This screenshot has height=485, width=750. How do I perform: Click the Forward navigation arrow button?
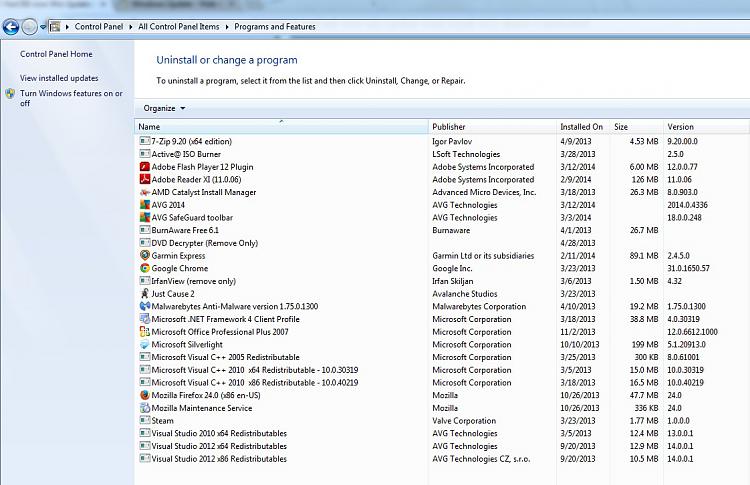(30, 27)
